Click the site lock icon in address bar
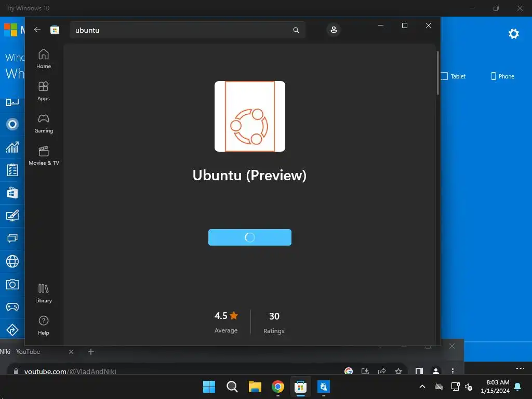The image size is (532, 399). [x=16, y=371]
